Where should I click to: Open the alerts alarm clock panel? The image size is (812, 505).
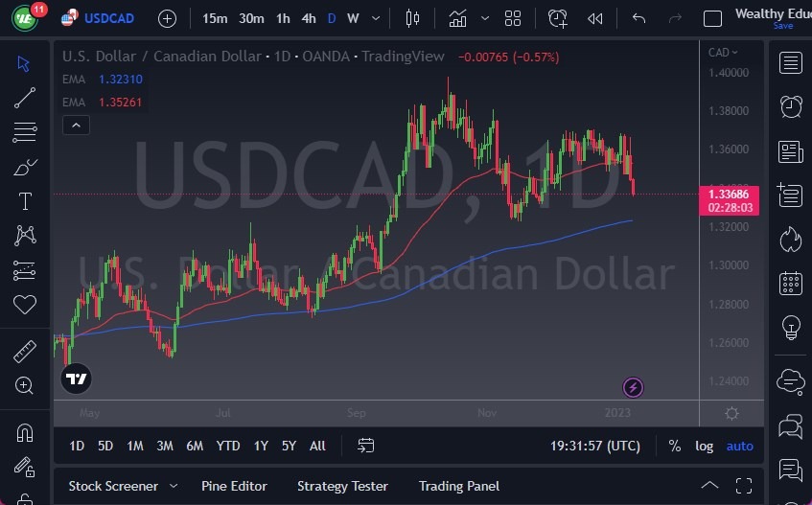[791, 107]
